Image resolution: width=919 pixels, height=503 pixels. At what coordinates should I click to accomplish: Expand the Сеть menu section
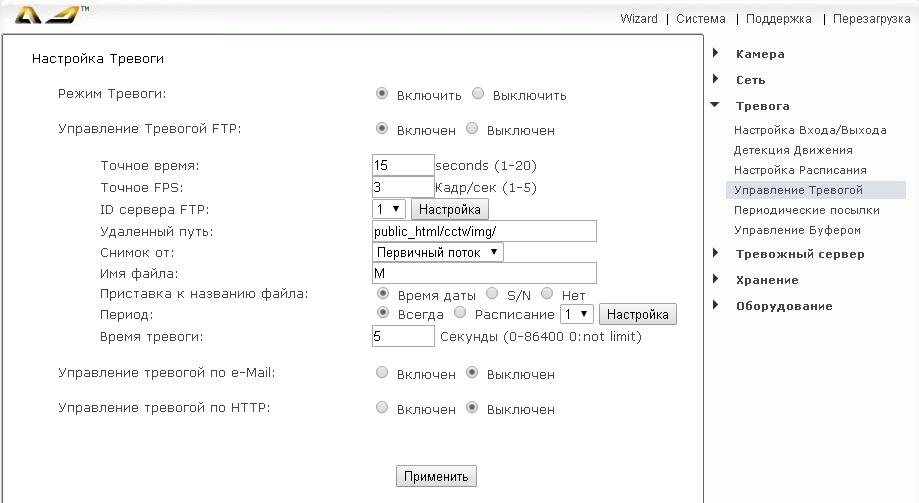(x=750, y=80)
